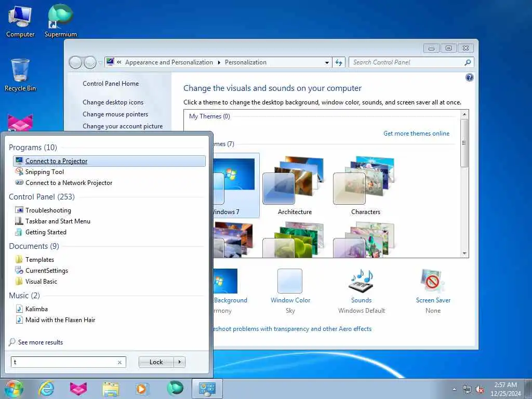The image size is (532, 399).
Task: Open the Sounds settings
Action: (362, 291)
